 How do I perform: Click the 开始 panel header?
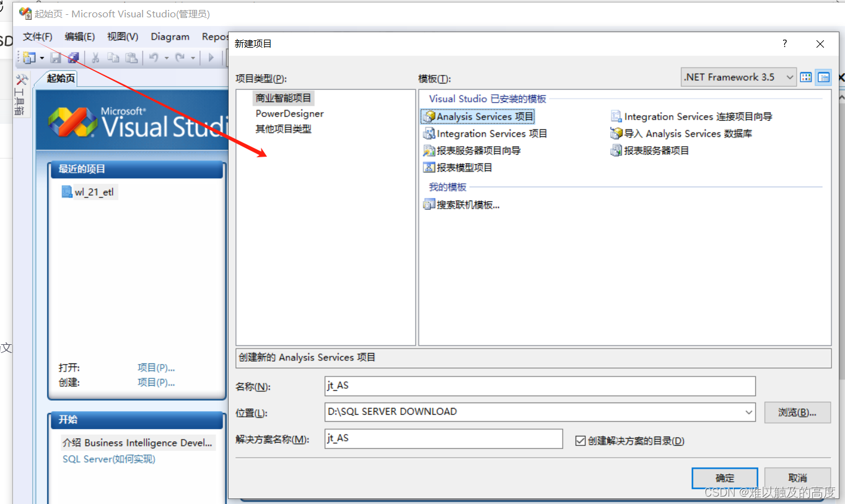tap(136, 420)
